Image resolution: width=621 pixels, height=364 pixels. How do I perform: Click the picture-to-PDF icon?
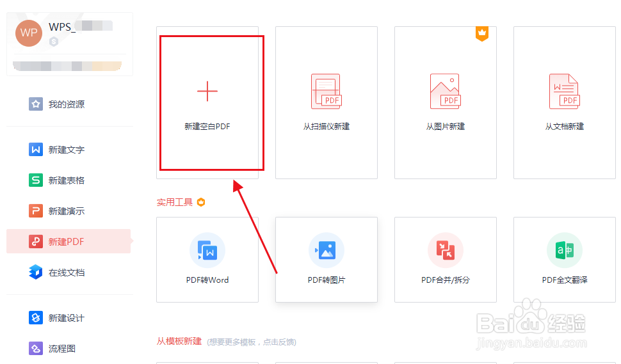pyautogui.click(x=446, y=91)
